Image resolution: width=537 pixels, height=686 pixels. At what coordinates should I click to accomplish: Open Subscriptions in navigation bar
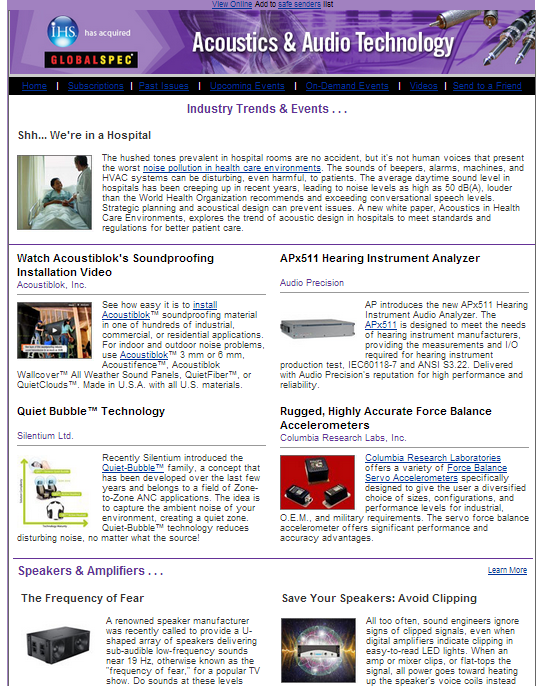click(x=95, y=86)
